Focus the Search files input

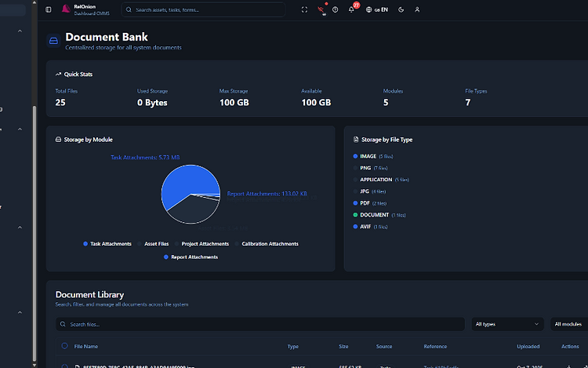click(260, 324)
